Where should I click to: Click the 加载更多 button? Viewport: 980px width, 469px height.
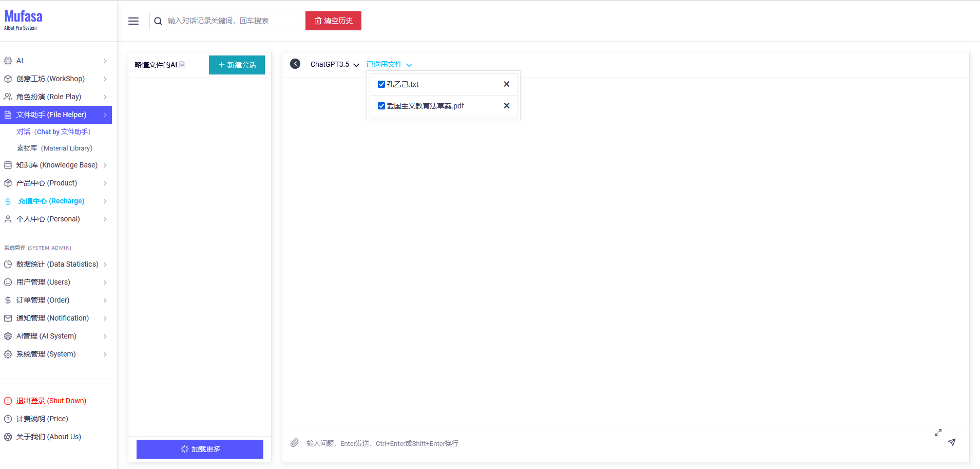tap(200, 449)
